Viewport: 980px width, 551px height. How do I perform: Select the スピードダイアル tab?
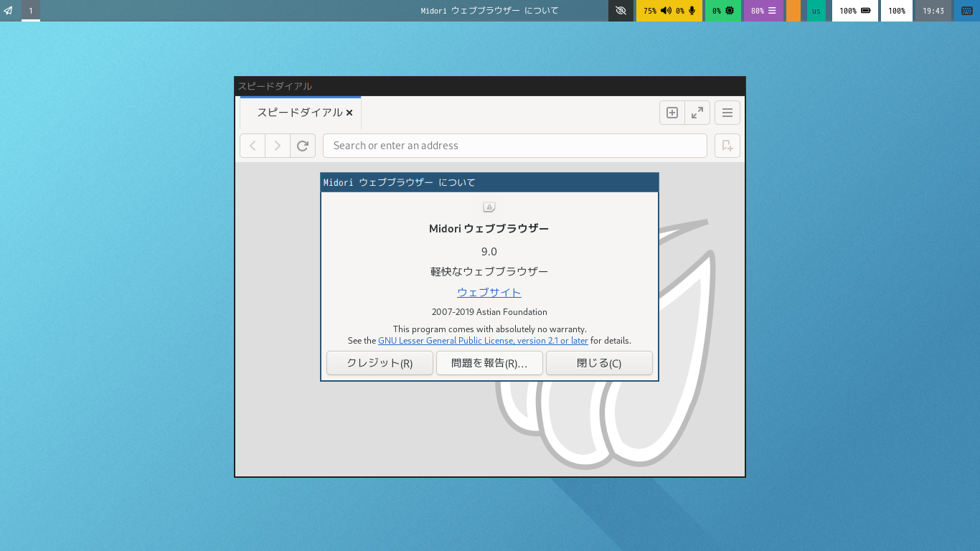301,113
